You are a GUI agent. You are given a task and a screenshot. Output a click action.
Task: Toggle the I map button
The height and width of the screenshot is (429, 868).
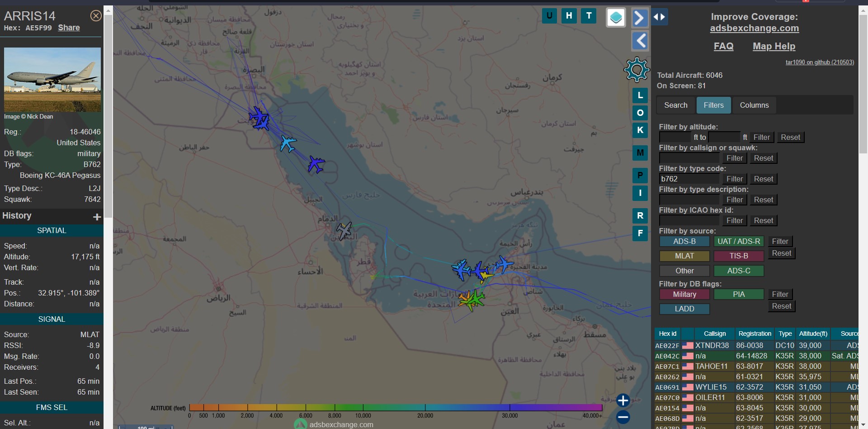[640, 193]
